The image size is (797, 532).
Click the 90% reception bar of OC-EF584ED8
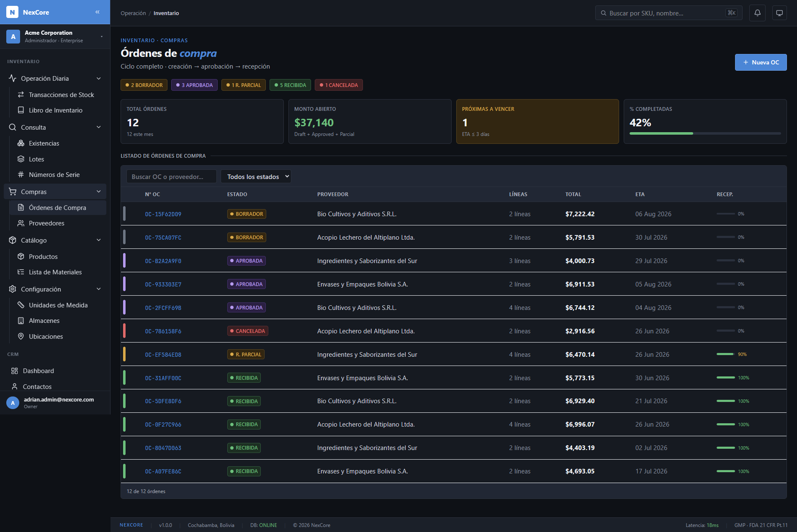[725, 354]
